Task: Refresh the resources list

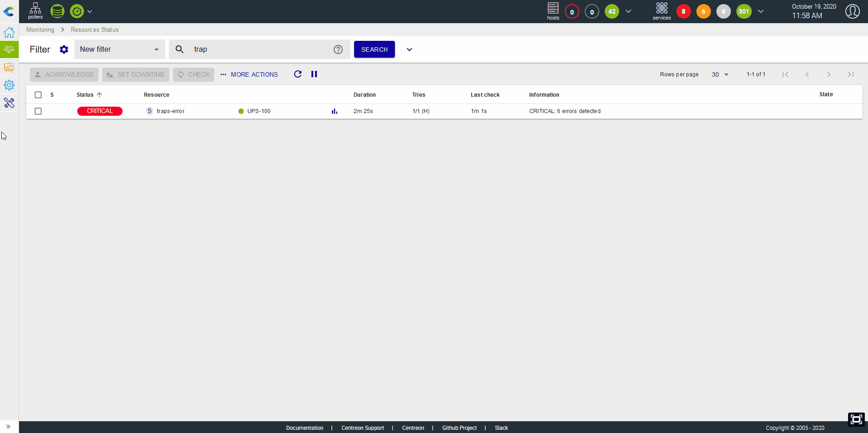Action: click(x=298, y=74)
